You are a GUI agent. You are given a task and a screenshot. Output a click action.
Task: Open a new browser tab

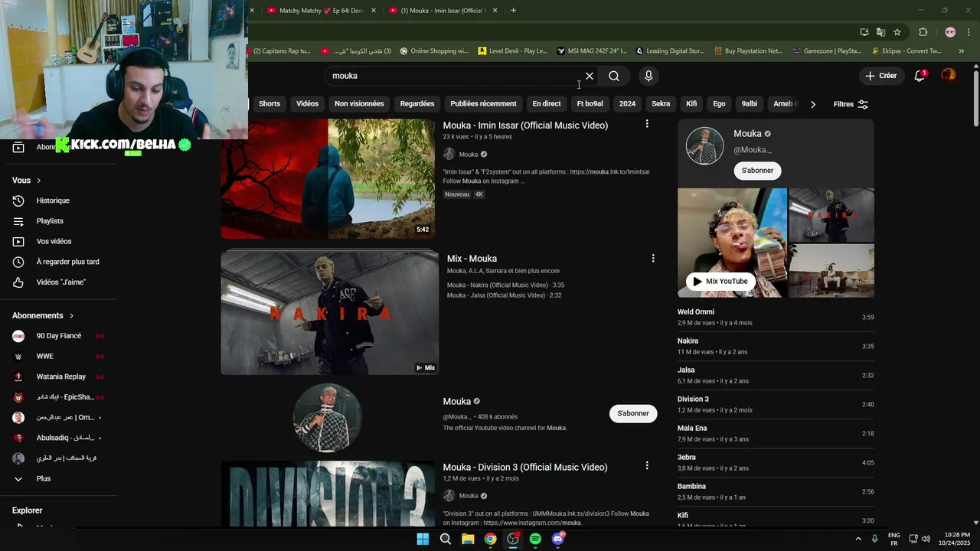[513, 11]
